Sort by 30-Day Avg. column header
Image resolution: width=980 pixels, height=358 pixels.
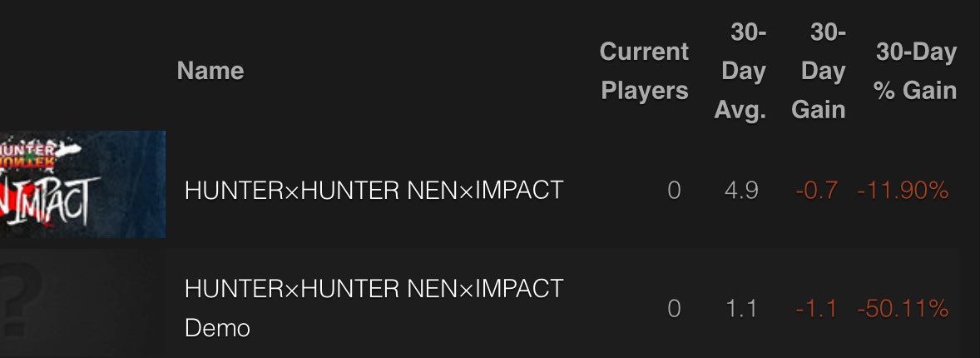point(740,71)
